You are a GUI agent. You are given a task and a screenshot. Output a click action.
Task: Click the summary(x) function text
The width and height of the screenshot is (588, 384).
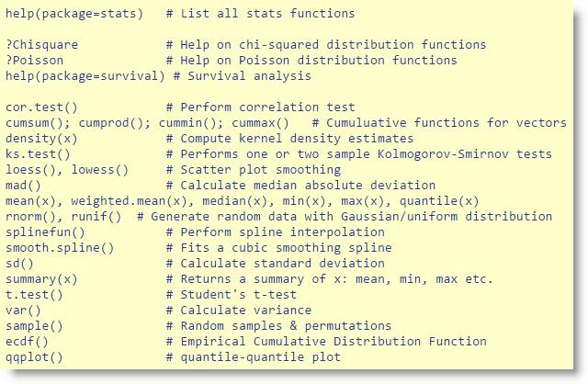[x=41, y=279]
